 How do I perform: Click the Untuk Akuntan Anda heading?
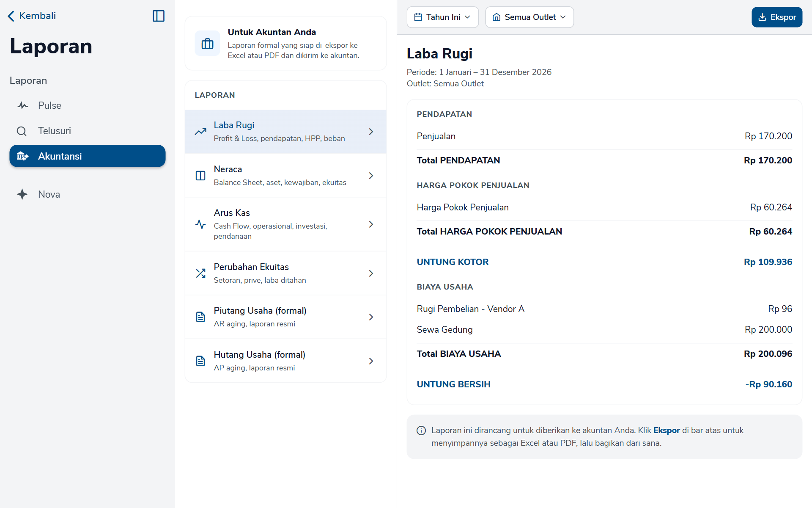coord(272,32)
